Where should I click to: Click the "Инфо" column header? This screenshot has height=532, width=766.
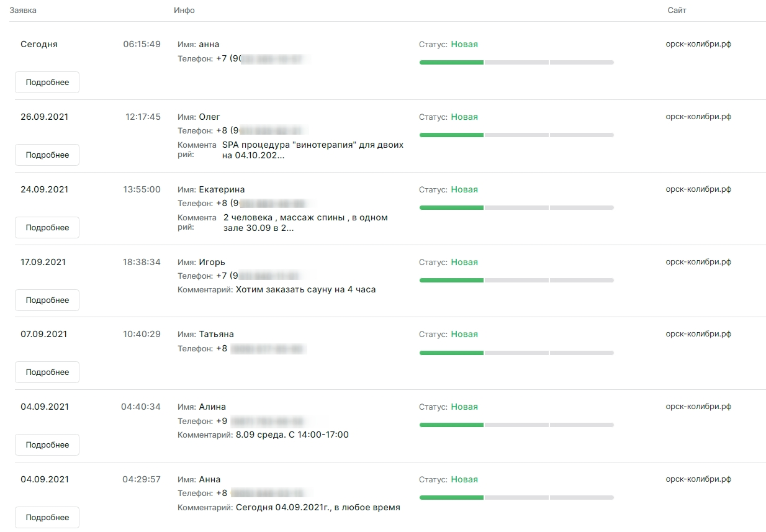(184, 11)
